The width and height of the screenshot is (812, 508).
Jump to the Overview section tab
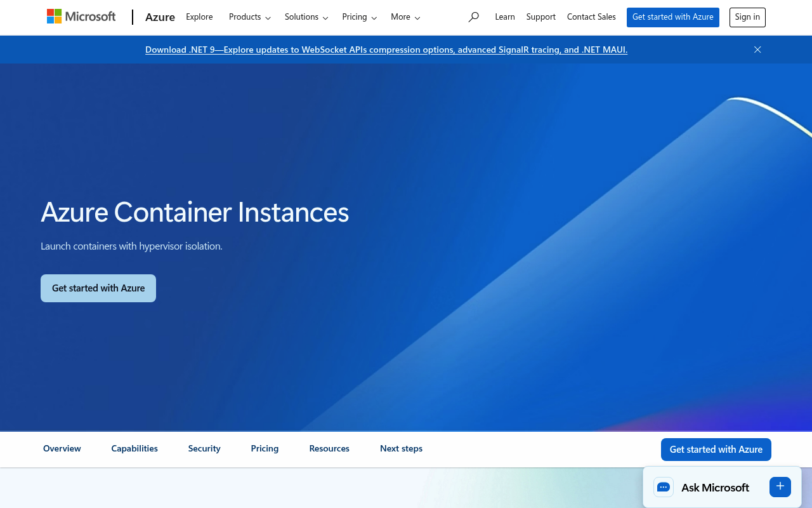[62, 448]
